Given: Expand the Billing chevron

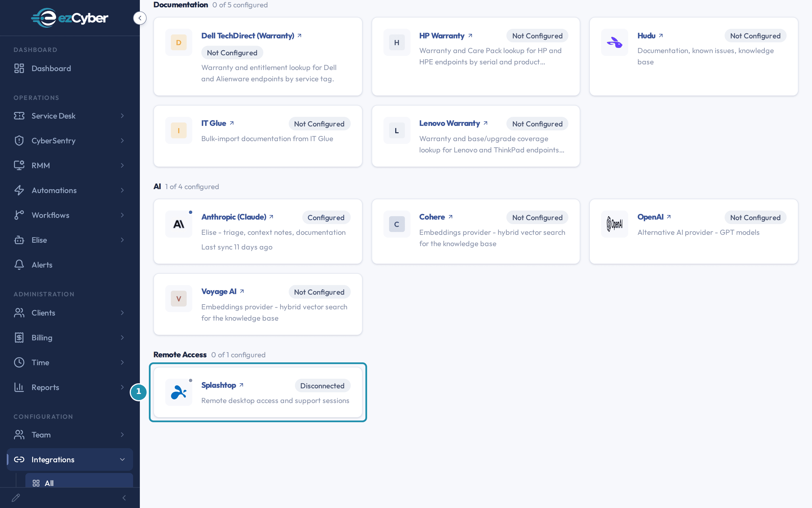Looking at the screenshot, I should coord(122,338).
